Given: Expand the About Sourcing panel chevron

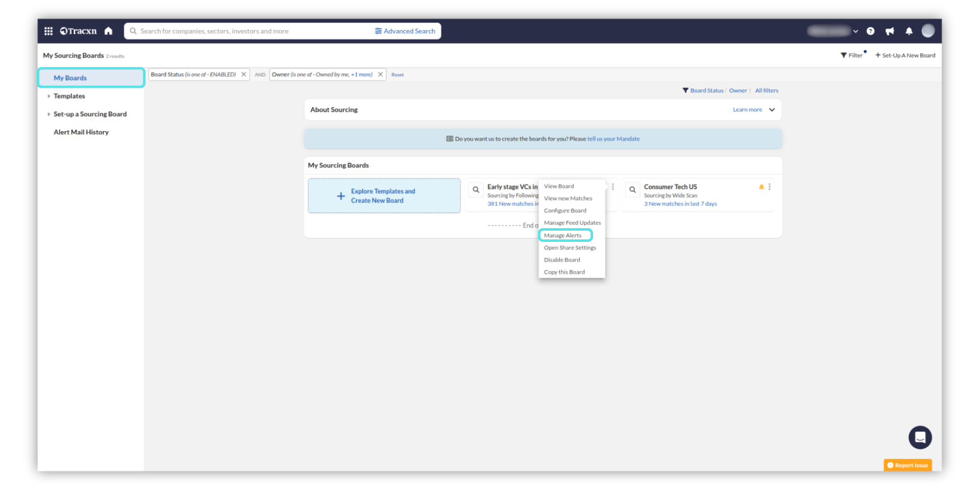Looking at the screenshot, I should (x=772, y=110).
